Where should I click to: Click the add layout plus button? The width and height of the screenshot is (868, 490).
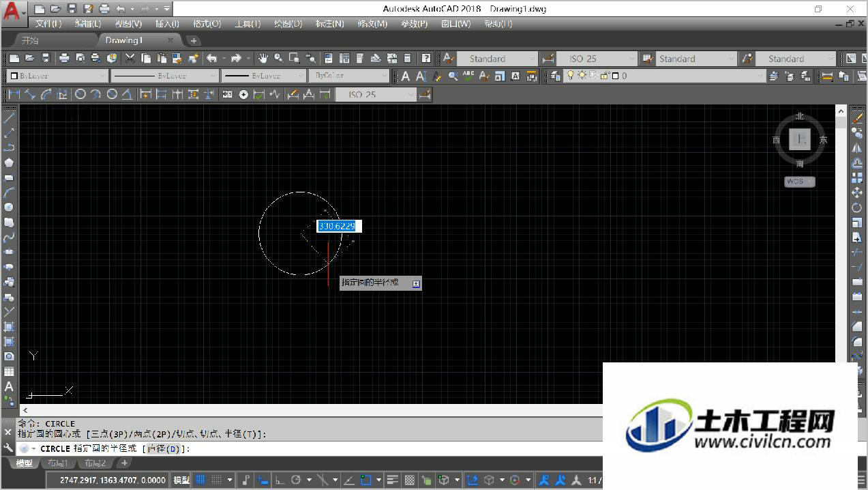[124, 463]
